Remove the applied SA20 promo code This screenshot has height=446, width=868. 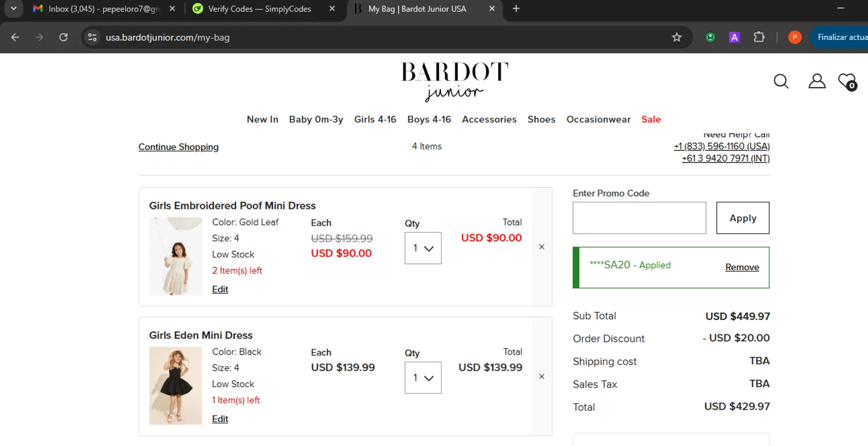pos(742,267)
